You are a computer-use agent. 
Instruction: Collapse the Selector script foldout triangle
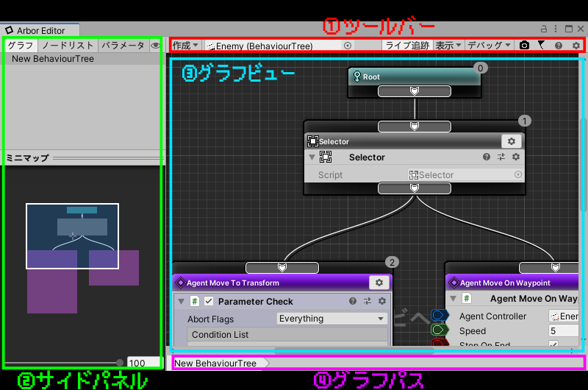point(312,157)
